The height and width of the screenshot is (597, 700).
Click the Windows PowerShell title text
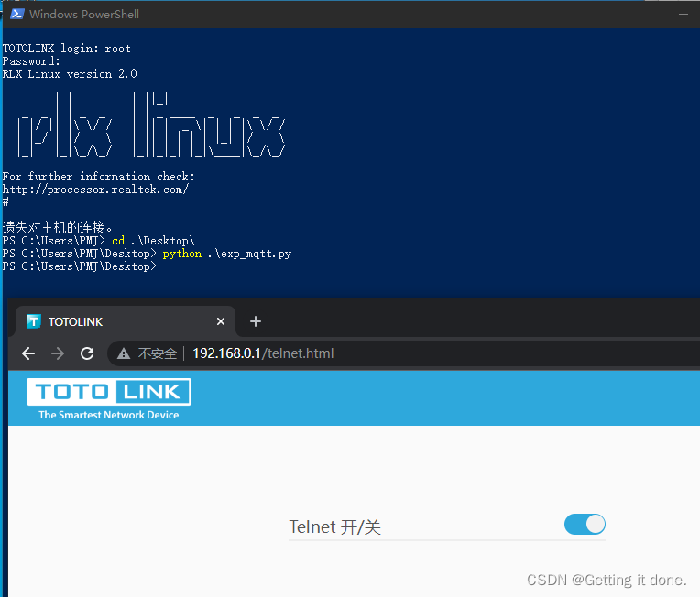point(84,15)
